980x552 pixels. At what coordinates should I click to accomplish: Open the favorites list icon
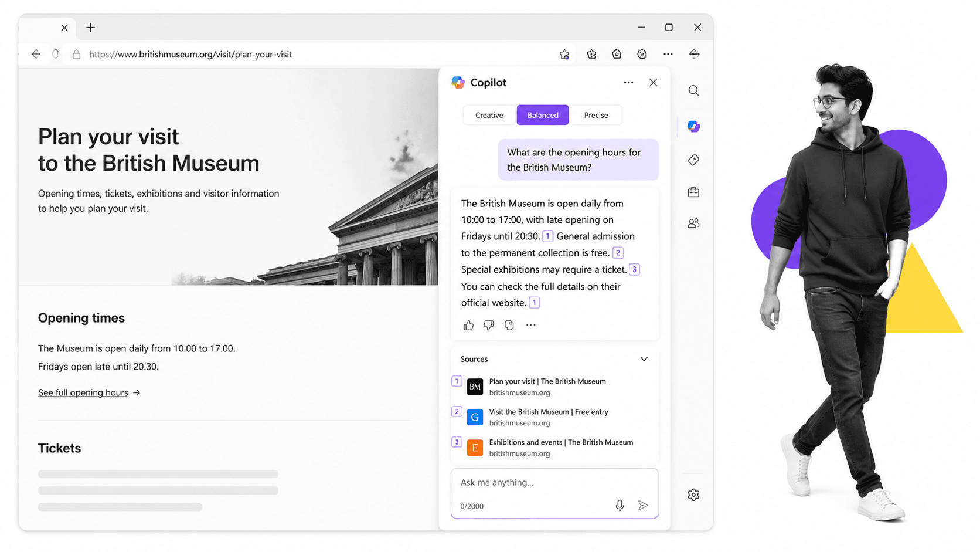(591, 54)
